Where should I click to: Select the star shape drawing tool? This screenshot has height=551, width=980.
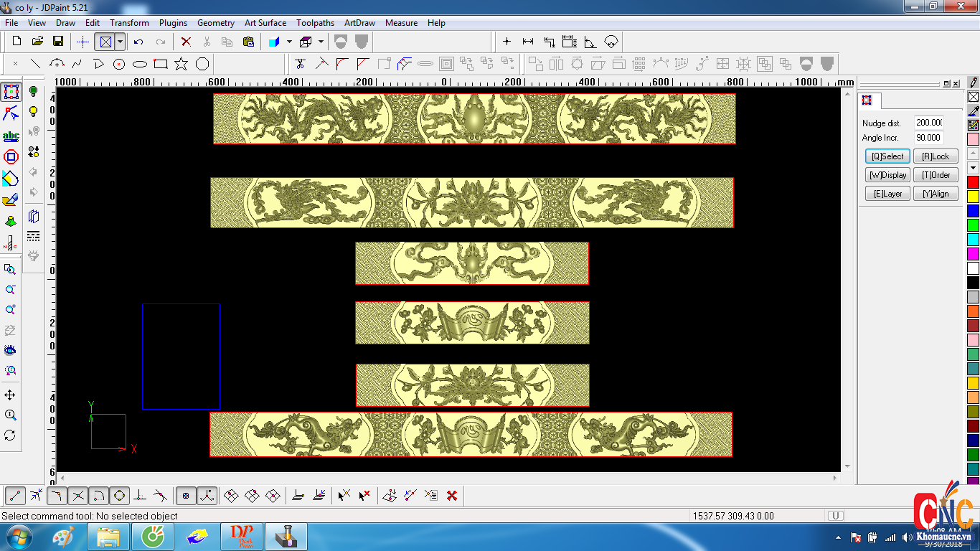(x=181, y=64)
